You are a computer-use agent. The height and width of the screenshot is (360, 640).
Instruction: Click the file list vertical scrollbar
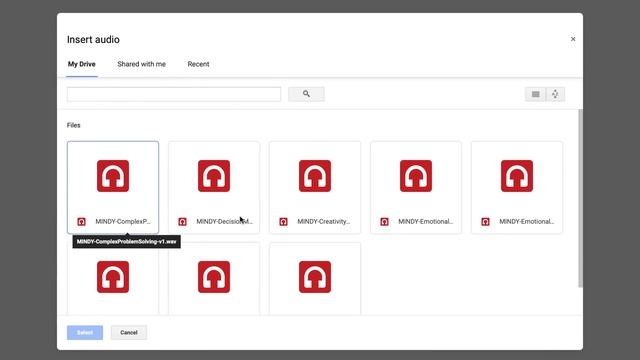pos(580,198)
